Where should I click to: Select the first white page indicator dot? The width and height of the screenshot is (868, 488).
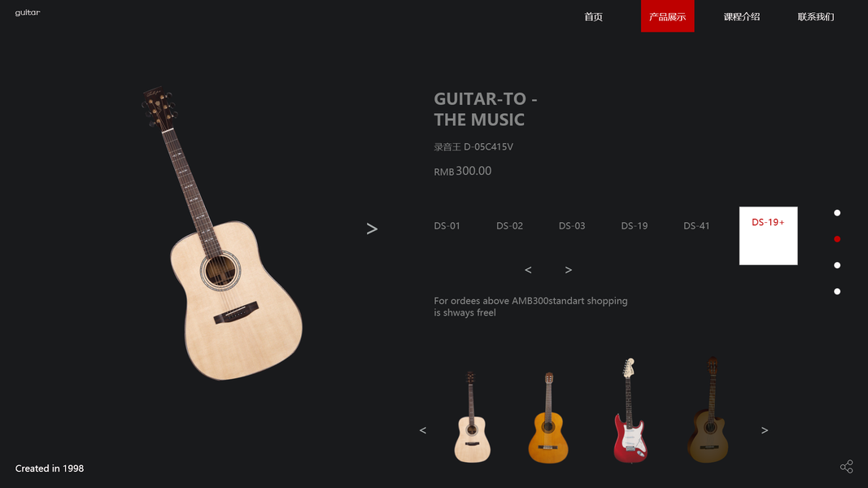[837, 213]
